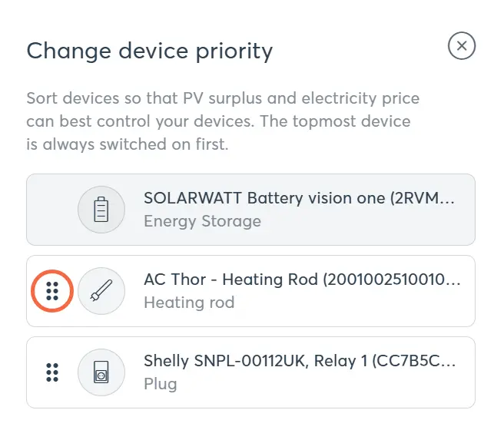Click the 'can best control your devices' line
Viewport: 504px width, 440px height.
point(218,121)
